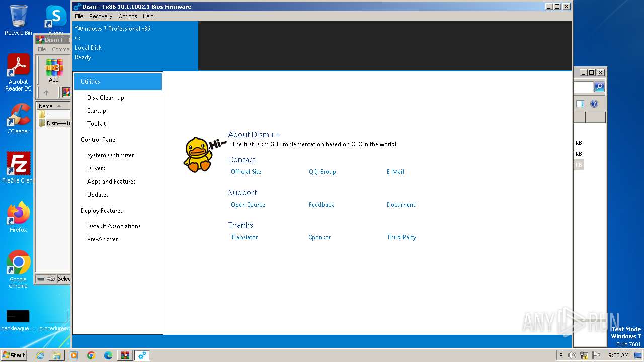Click the Sponsor link
Image resolution: width=644 pixels, height=362 pixels.
[x=320, y=237]
